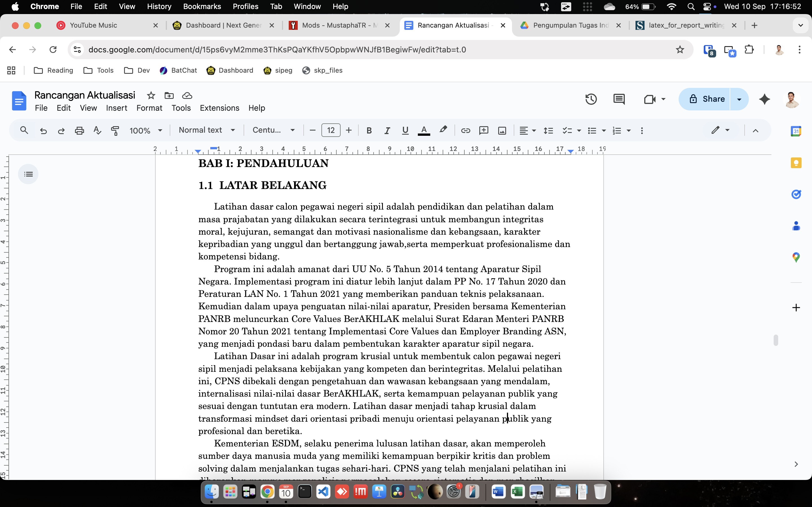Open the version history clock icon
812x507 pixels.
pyautogui.click(x=591, y=99)
